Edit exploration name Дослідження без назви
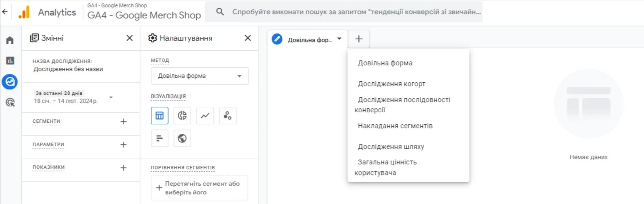 coord(68,69)
